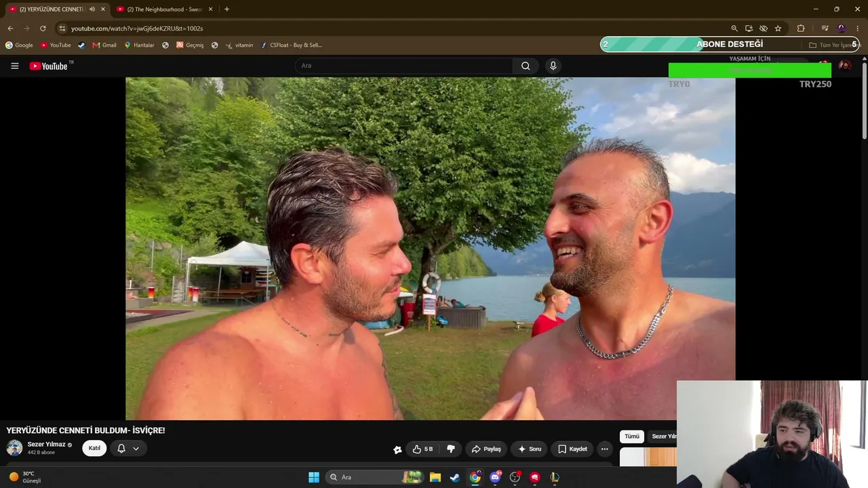Start voice search with microphone icon

(553, 66)
